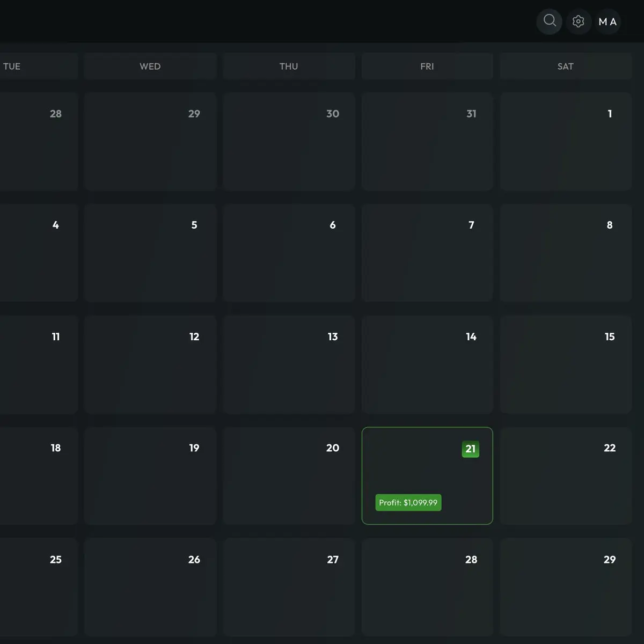Open settings via the gear icon
Image resolution: width=644 pixels, height=644 pixels.
(x=579, y=21)
